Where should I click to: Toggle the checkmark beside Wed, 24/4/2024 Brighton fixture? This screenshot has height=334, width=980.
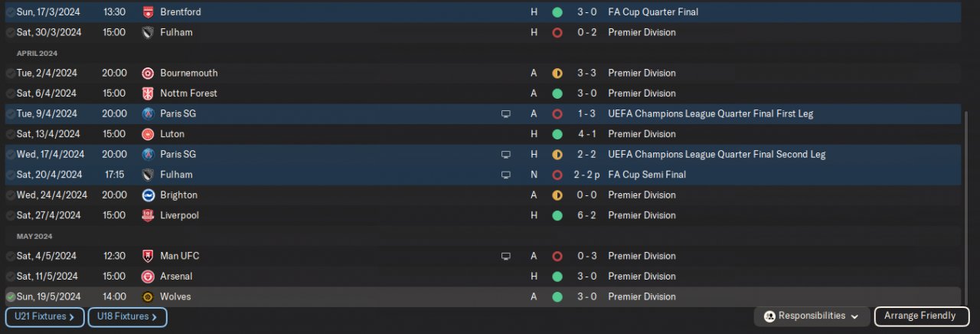point(10,195)
